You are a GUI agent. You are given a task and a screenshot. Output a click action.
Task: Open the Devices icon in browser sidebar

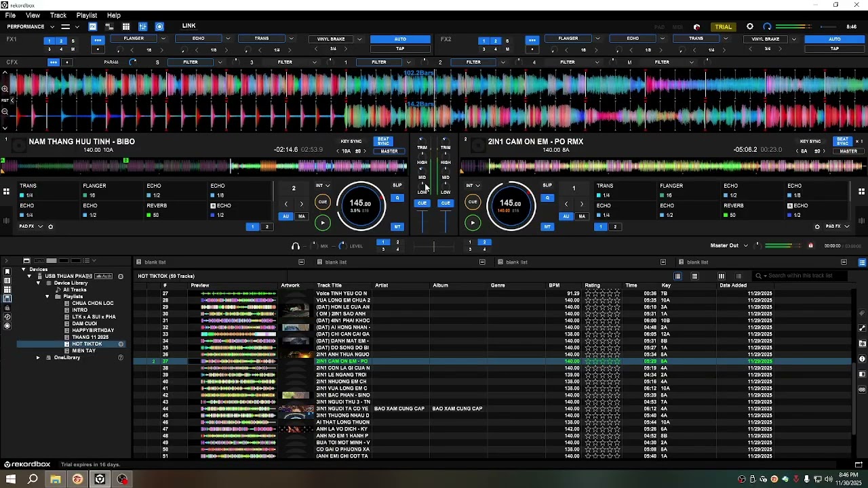(7, 298)
